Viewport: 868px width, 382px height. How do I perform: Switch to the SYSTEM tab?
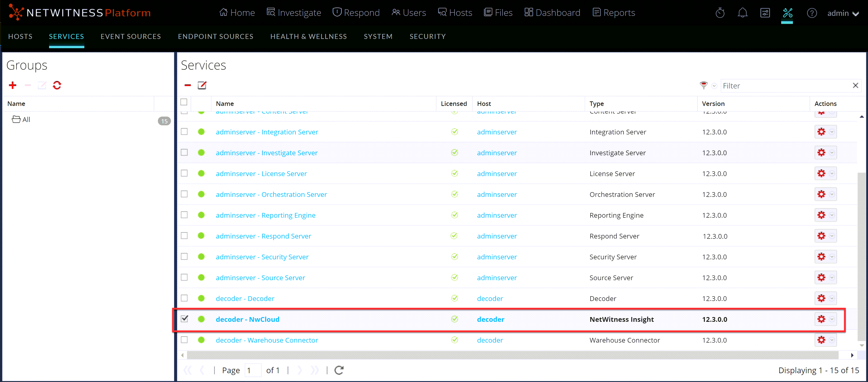pos(378,36)
